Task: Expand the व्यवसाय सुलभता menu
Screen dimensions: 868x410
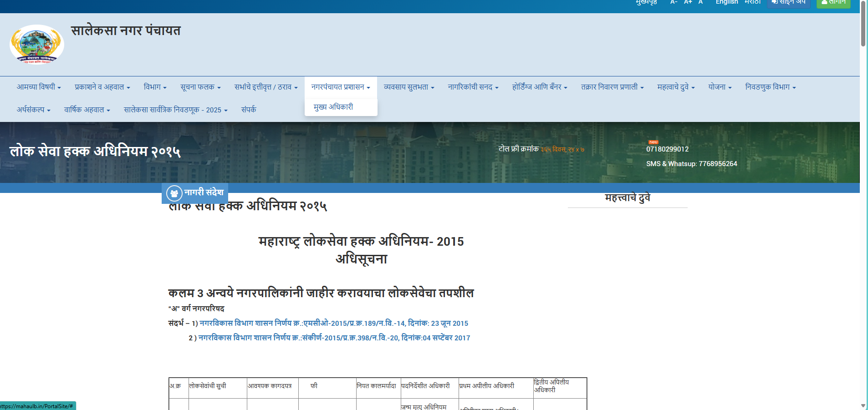Action: pos(409,87)
